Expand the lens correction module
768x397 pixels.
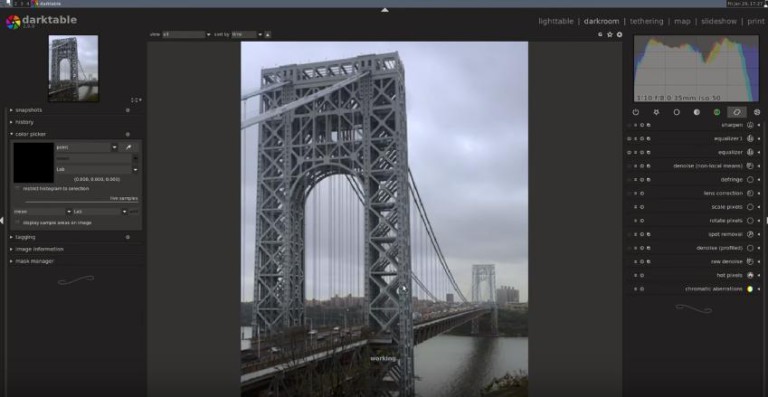(723, 193)
